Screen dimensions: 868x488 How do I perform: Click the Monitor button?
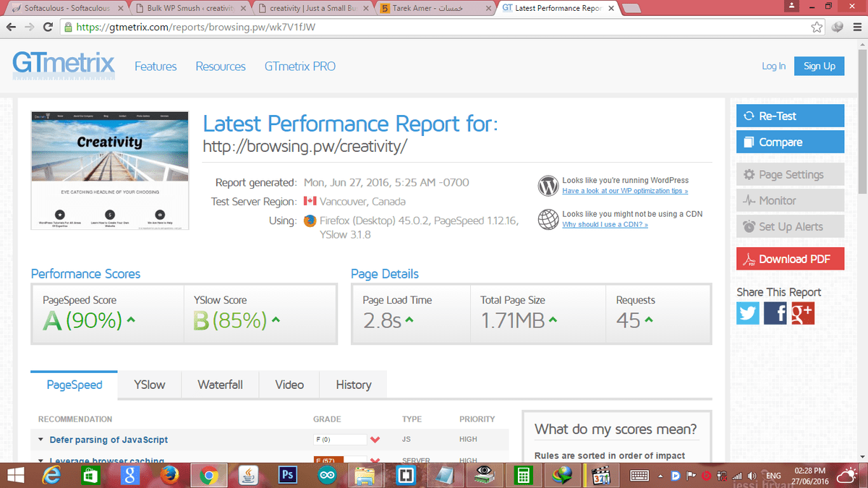(790, 200)
